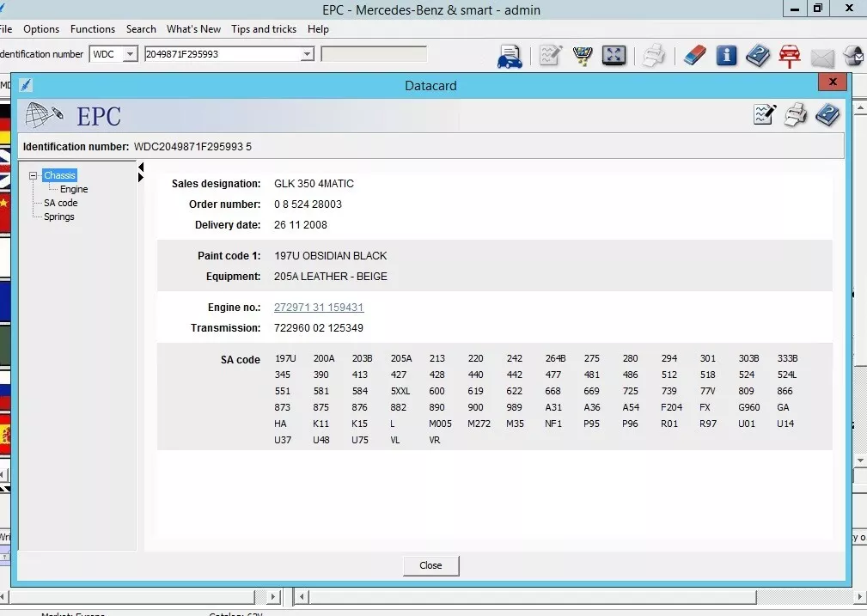867x616 pixels.
Task: Open the Datacard help book icon
Action: click(x=827, y=114)
